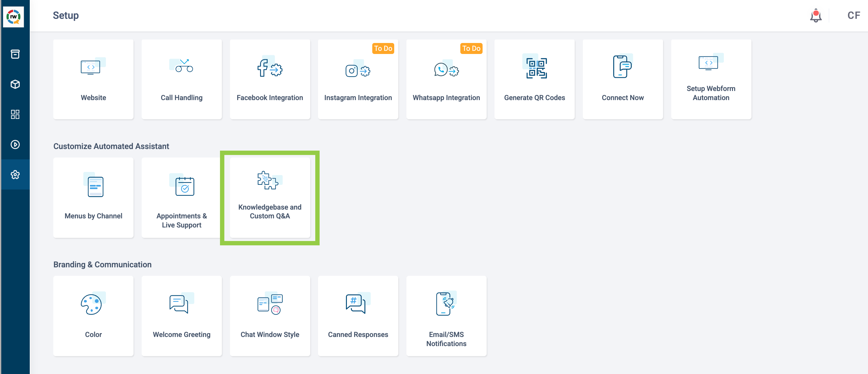Open the CF user profile menu
Screen dimensions: 868x374
click(x=854, y=15)
